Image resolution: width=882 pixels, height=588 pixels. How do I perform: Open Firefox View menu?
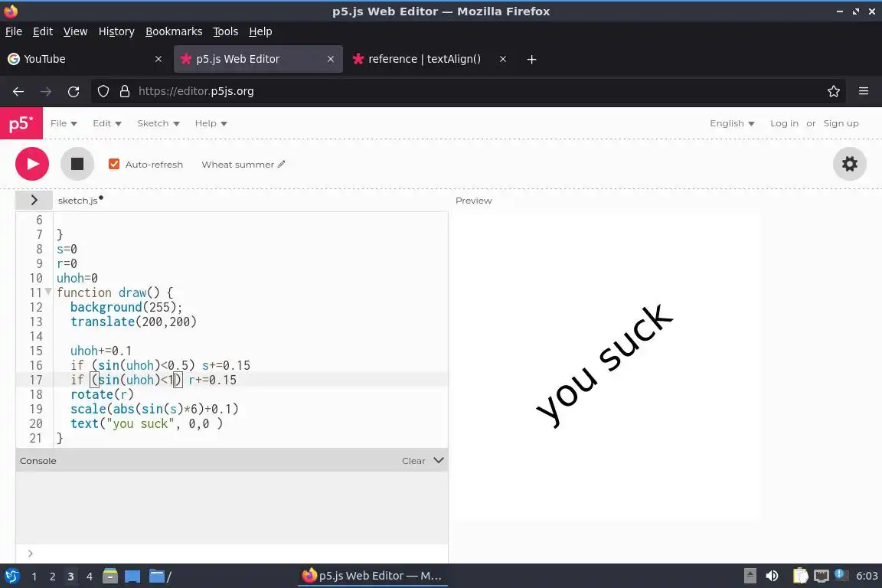pos(75,31)
